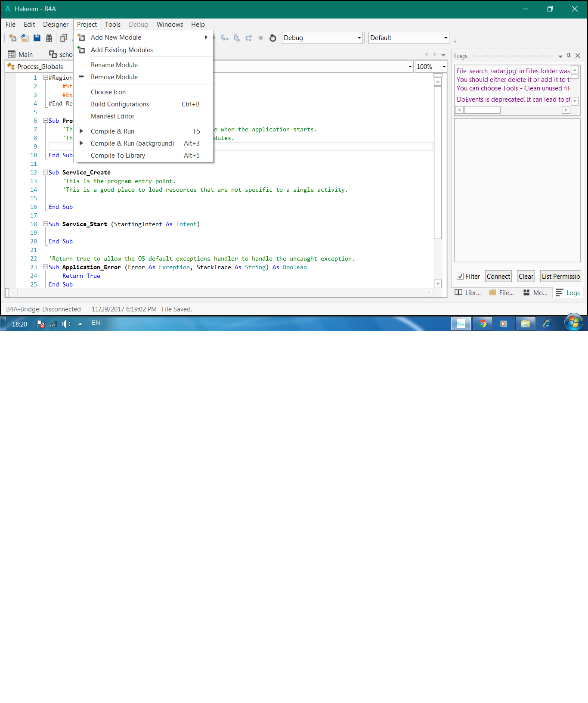
Task: Click the restart circular arrow icon
Action: click(x=273, y=38)
